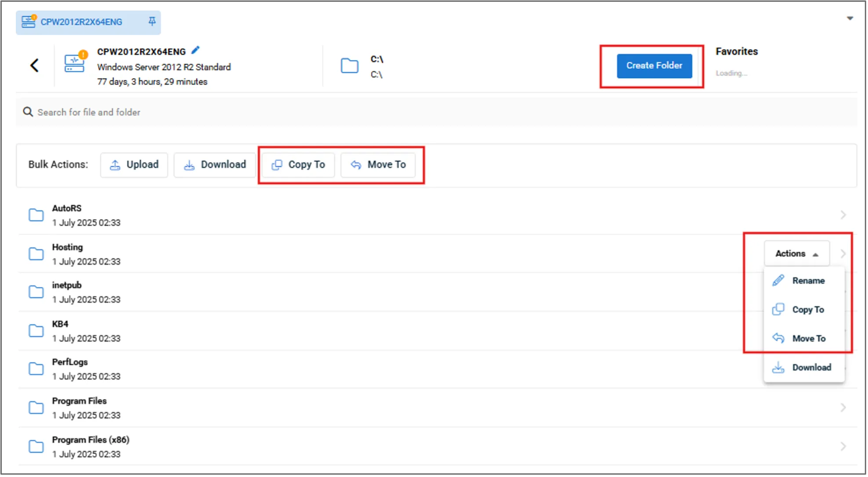Click the search magnifier icon

click(28, 112)
